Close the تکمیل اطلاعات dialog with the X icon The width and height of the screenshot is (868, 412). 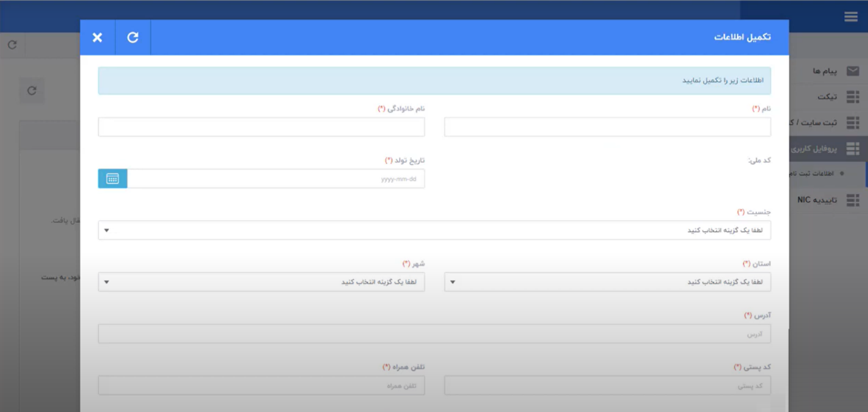point(97,38)
